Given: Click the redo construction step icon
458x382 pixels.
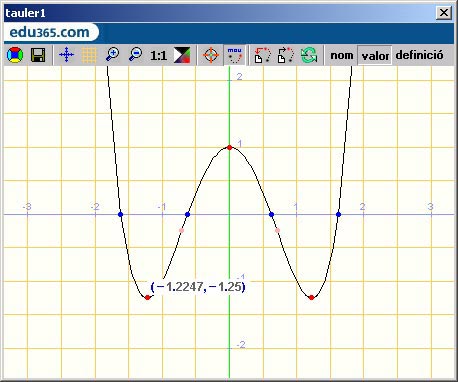Looking at the screenshot, I should pos(286,55).
